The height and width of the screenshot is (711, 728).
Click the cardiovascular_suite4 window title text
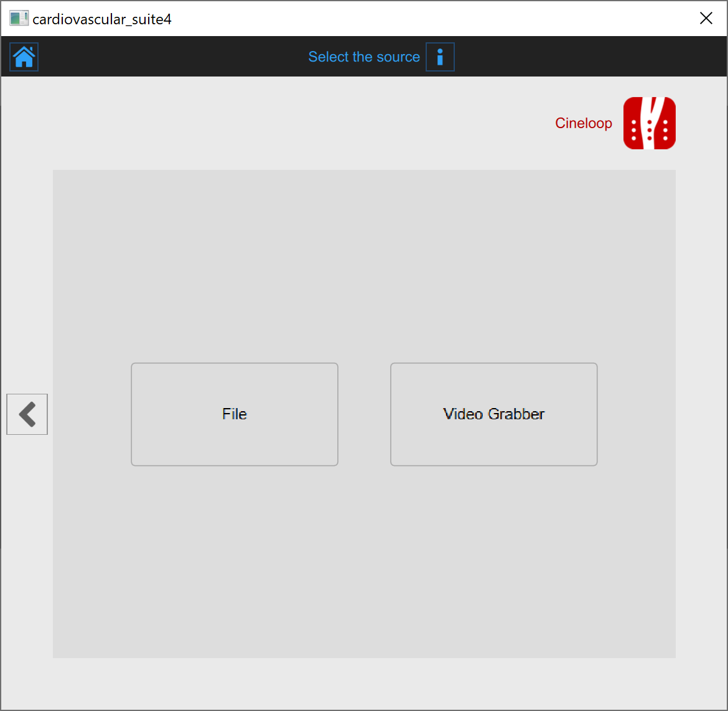click(102, 19)
